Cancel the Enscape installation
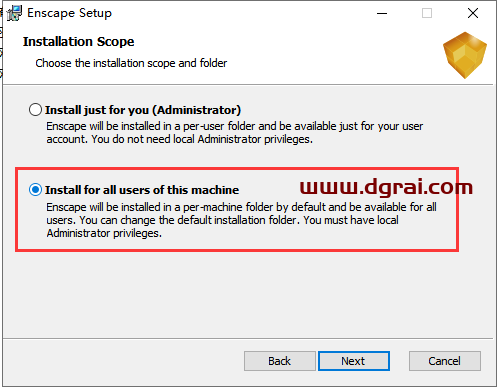This screenshot has height=389, width=499. coord(445,361)
